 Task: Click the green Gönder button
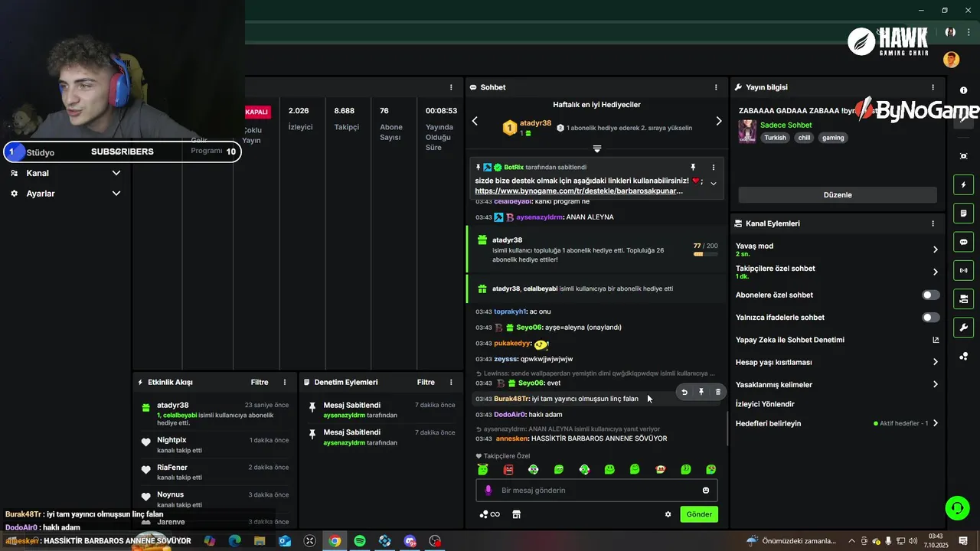[x=699, y=514]
